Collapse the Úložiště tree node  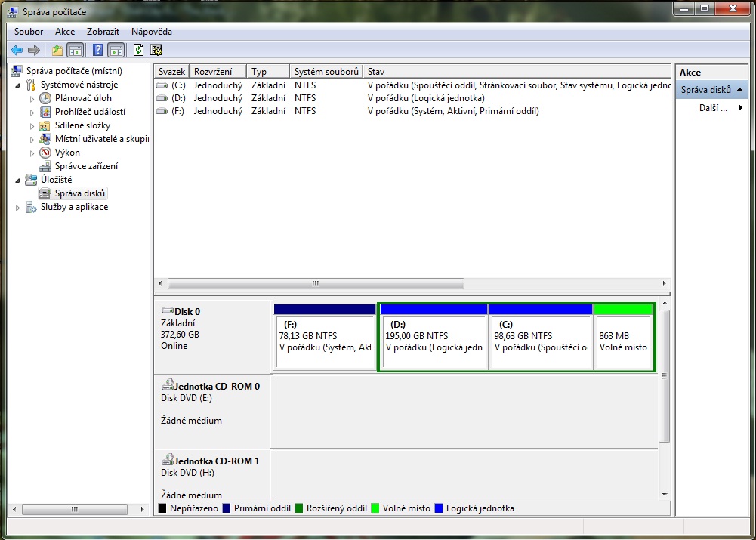point(18,181)
